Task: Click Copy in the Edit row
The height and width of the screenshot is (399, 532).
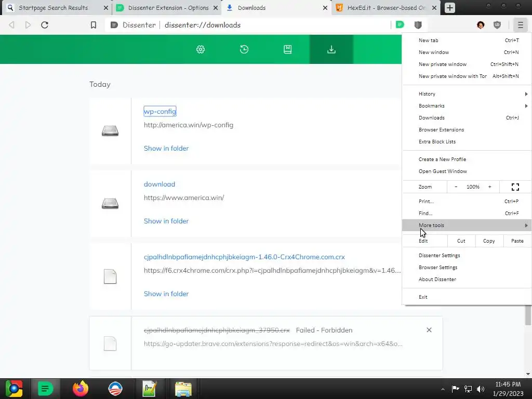Action: (x=489, y=241)
